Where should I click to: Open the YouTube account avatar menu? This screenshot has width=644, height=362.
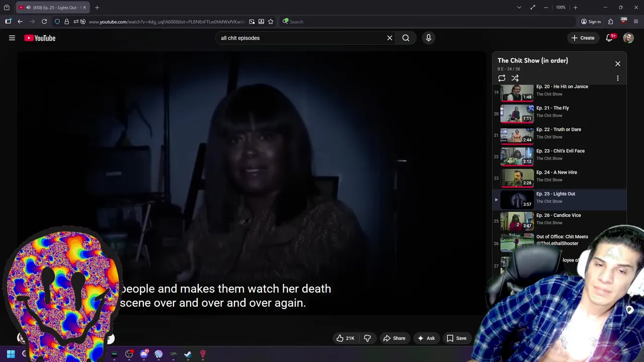(x=628, y=38)
